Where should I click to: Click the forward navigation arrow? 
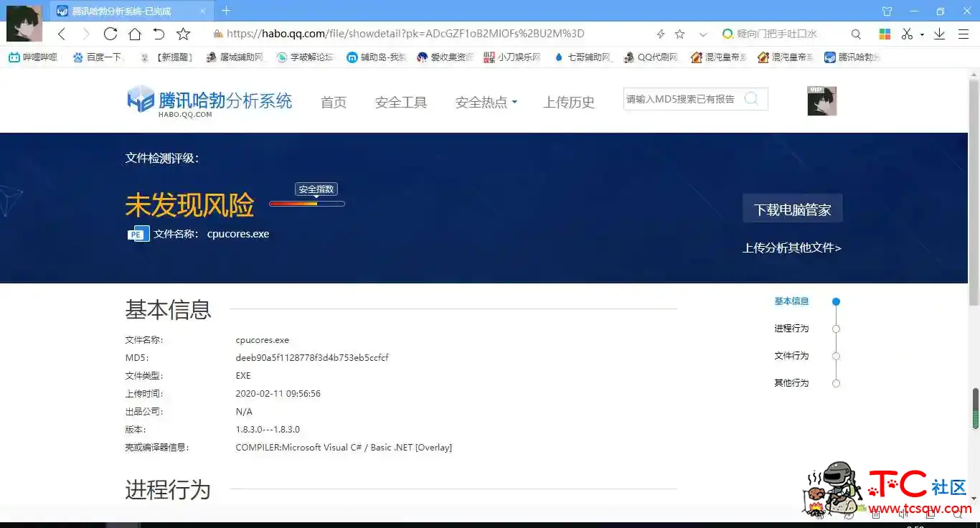tap(85, 34)
